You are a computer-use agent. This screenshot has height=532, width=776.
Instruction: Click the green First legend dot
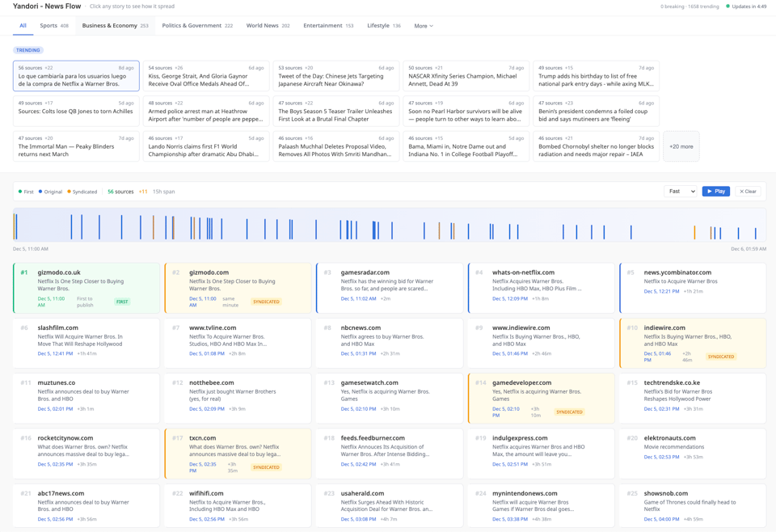(20, 192)
